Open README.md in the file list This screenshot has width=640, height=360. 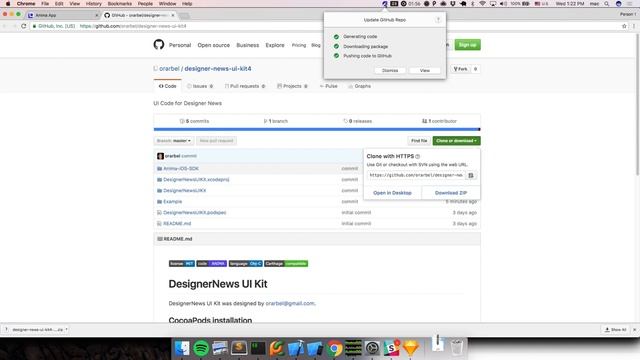point(177,224)
